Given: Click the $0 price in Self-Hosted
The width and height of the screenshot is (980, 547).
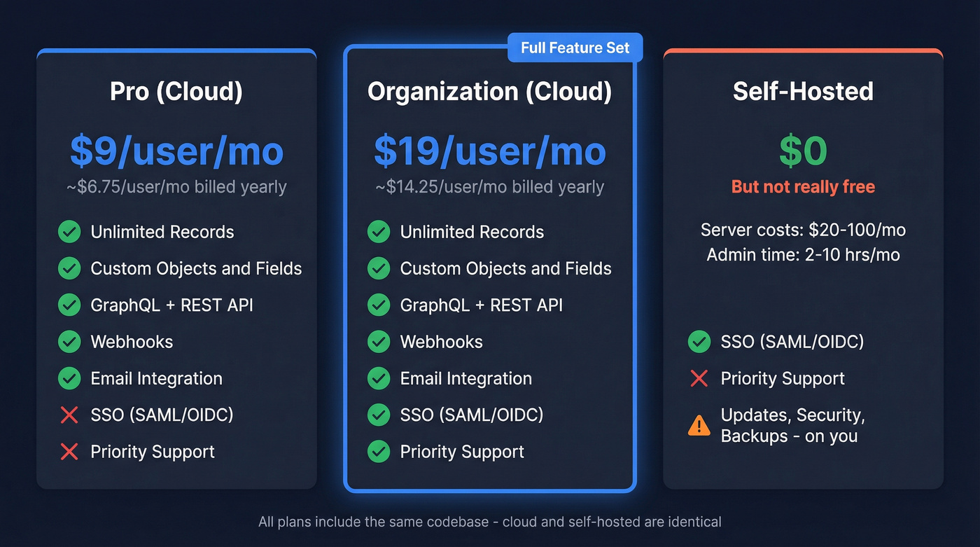Looking at the screenshot, I should pyautogui.click(x=803, y=151).
